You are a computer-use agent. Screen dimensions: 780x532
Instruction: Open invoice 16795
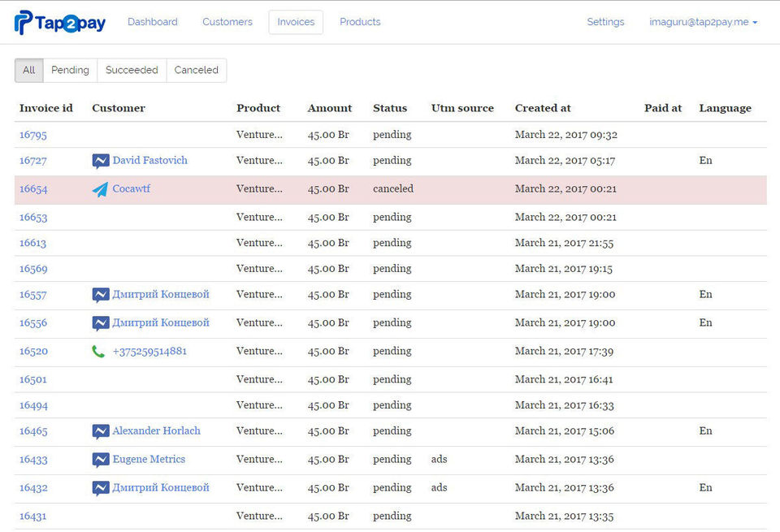point(33,135)
